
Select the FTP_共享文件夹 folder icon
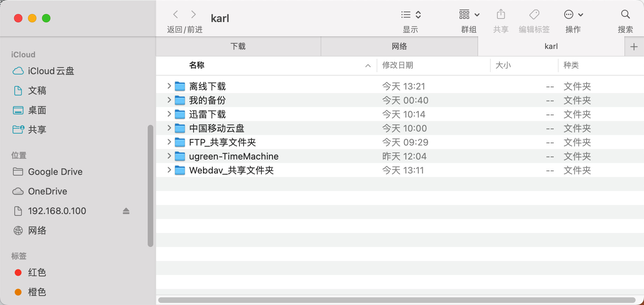[180, 142]
